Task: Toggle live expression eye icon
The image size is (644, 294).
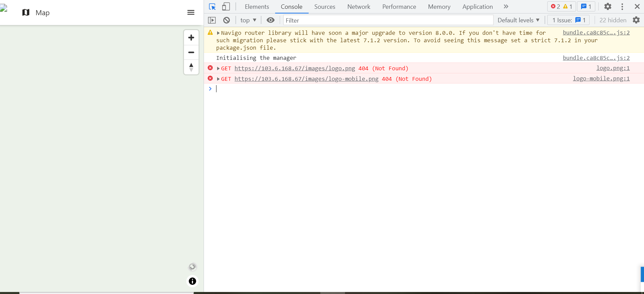Action: click(x=270, y=20)
